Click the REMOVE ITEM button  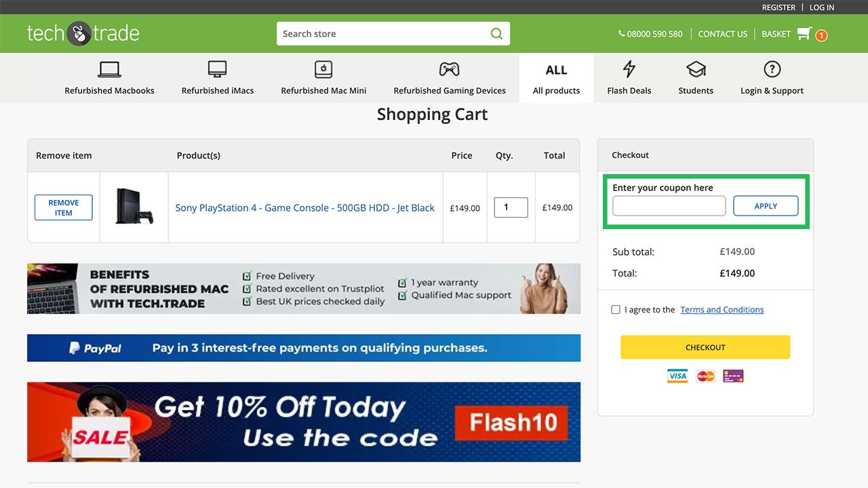64,207
